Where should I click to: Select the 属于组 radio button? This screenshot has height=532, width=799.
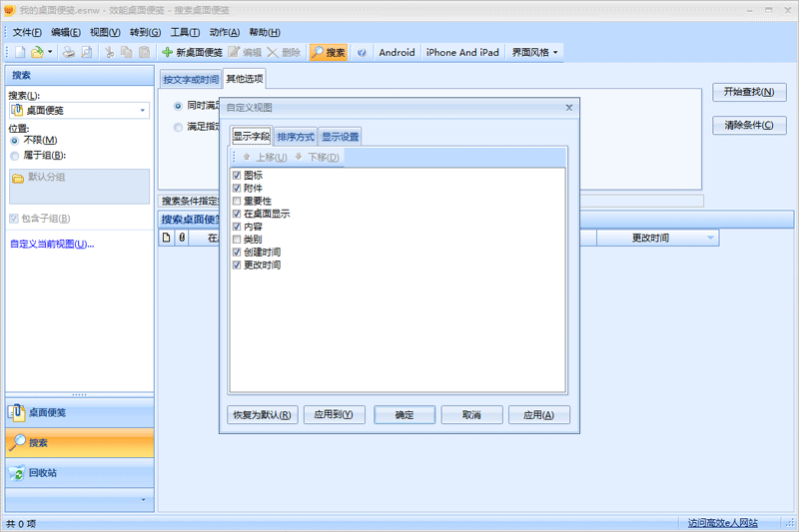[x=14, y=156]
